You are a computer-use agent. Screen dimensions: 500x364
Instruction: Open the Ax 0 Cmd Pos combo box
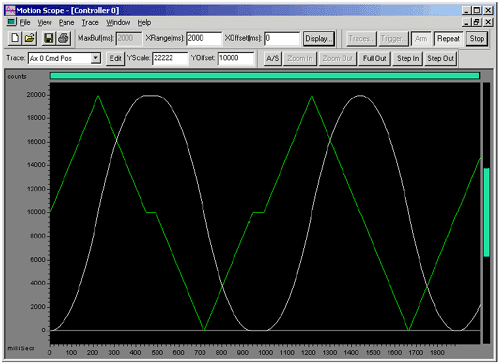(64, 58)
